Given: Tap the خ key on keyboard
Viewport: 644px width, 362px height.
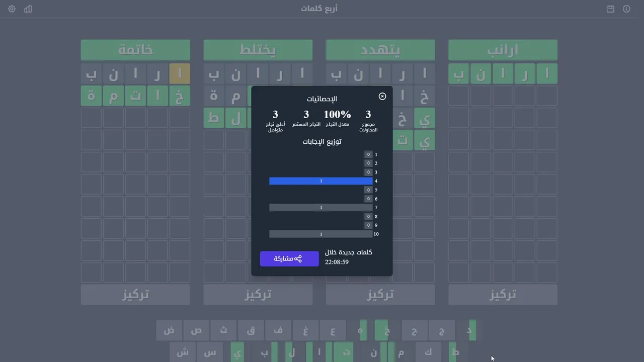Looking at the screenshot, I should tap(387, 330).
